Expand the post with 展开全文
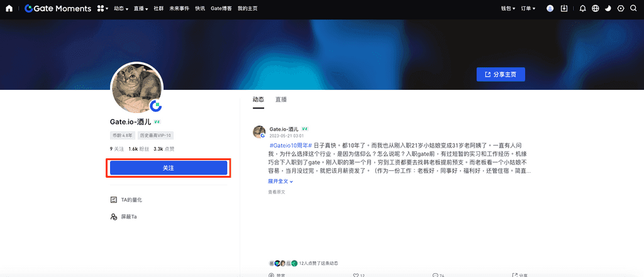 [280, 181]
